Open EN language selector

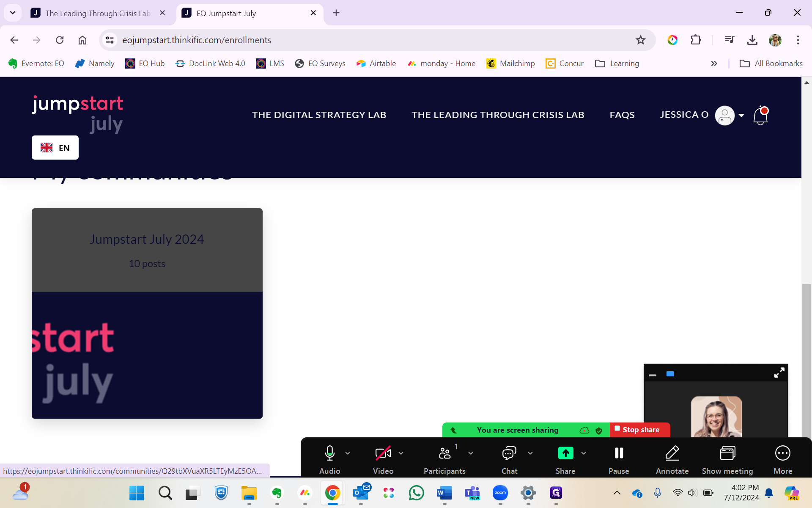click(55, 148)
